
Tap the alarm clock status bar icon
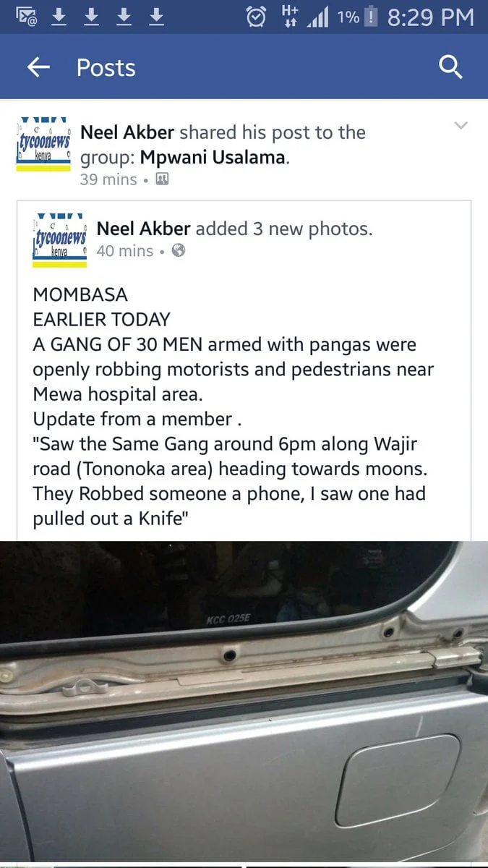[256, 17]
